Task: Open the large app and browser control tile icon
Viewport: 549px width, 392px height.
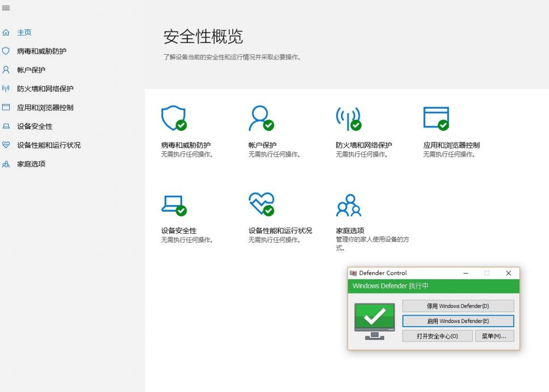Action: [436, 118]
